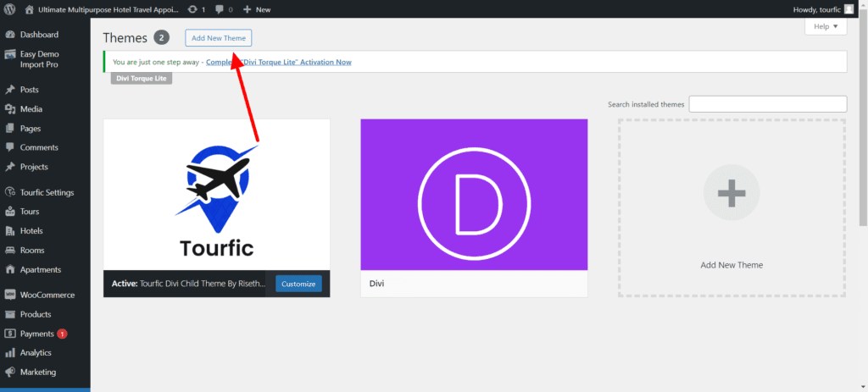
Task: Click the WooCommerce icon in sidebar
Action: [x=9, y=295]
